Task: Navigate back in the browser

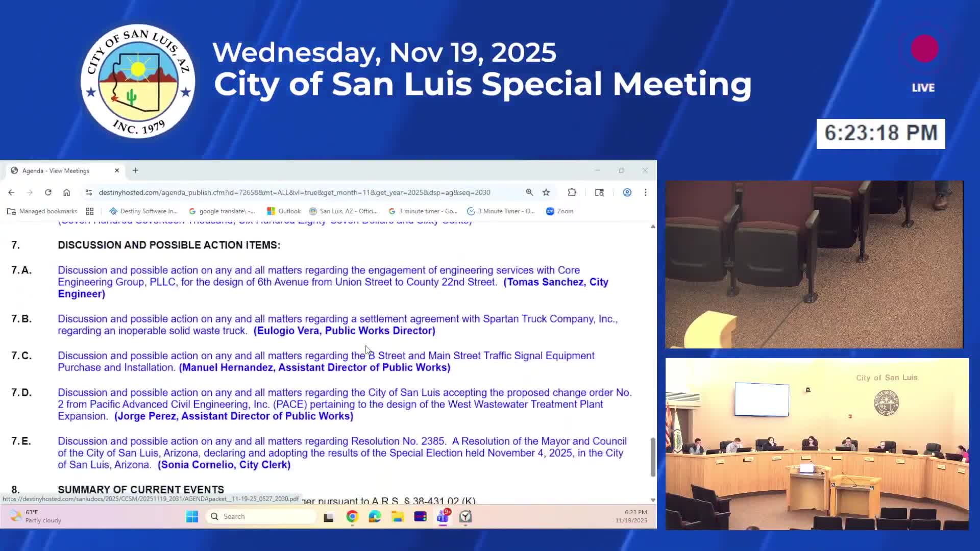Action: pyautogui.click(x=11, y=192)
